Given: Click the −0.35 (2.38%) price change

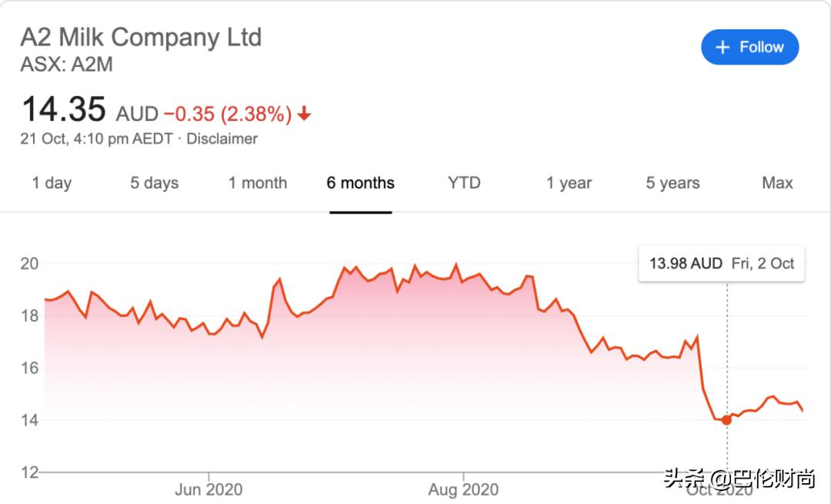Looking at the screenshot, I should tap(227, 115).
